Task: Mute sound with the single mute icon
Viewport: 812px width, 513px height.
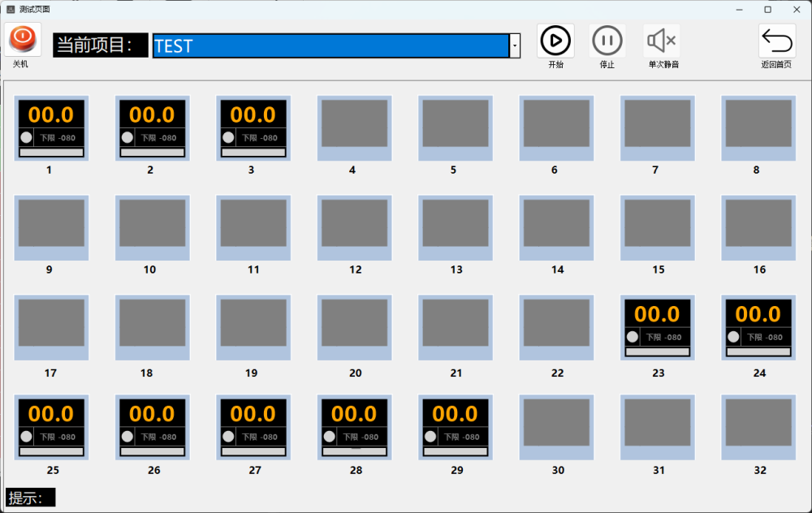Action: pyautogui.click(x=662, y=40)
